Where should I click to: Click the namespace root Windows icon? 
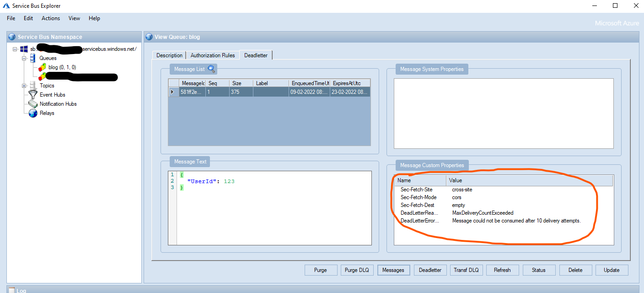tap(24, 49)
